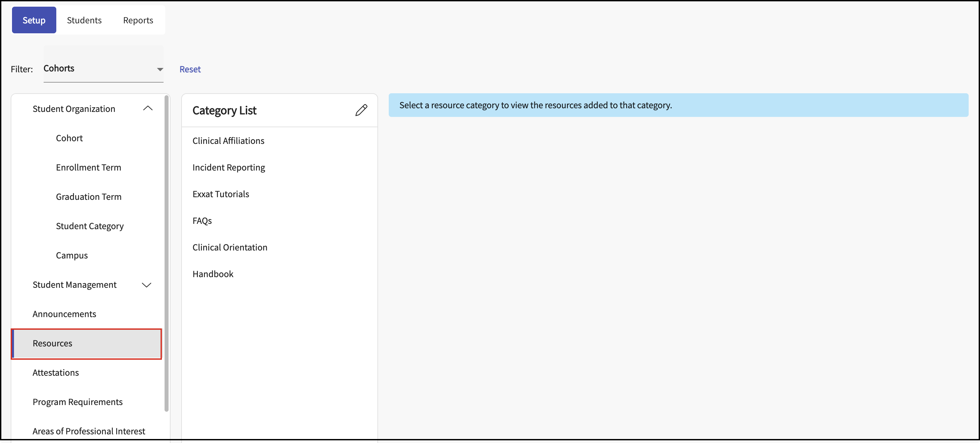
Task: Navigate to Attestations in sidebar
Action: coord(56,372)
